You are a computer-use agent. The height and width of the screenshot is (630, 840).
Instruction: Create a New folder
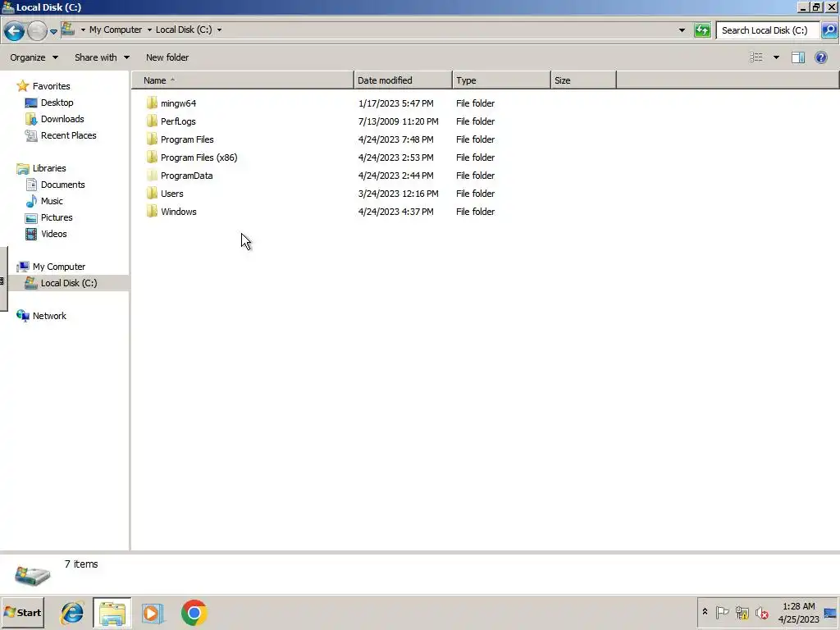coord(167,57)
